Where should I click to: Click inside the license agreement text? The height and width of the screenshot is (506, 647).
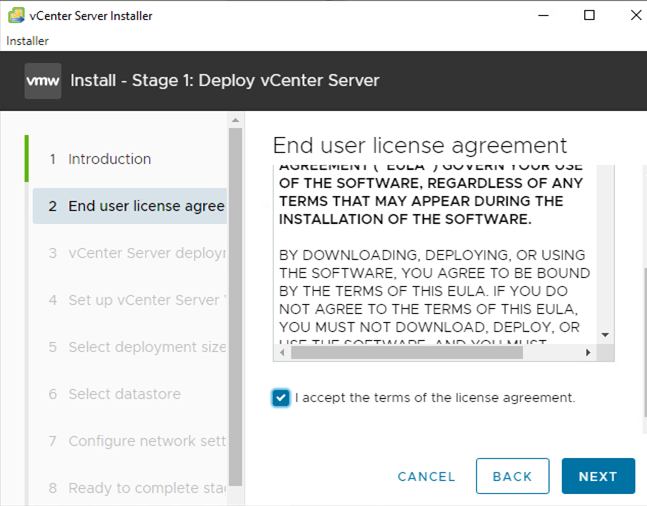pos(435,270)
